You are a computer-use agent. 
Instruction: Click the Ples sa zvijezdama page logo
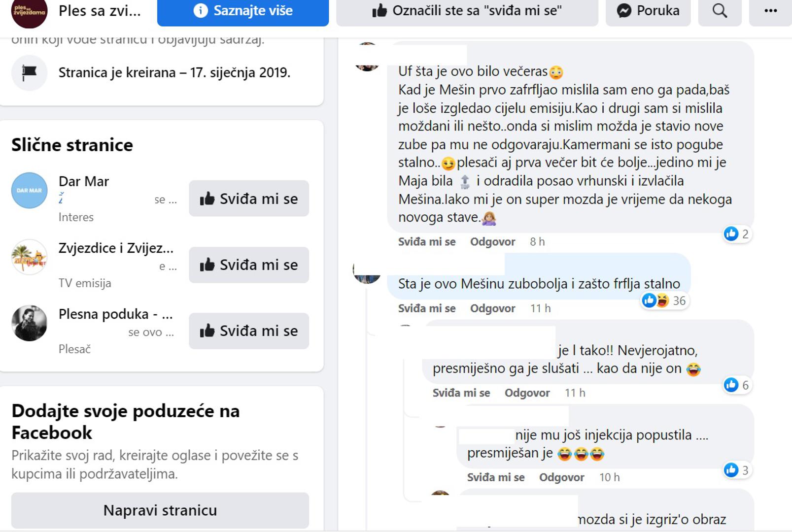coord(29,12)
